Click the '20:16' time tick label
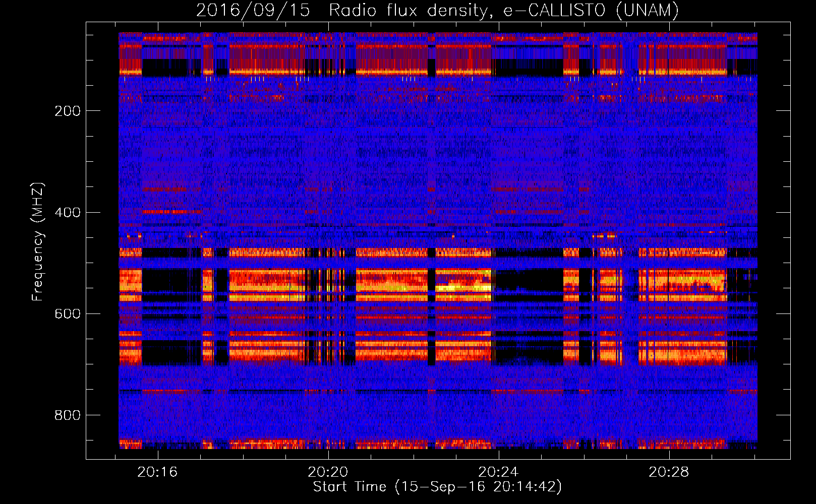The width and height of the screenshot is (816, 504). point(158,472)
